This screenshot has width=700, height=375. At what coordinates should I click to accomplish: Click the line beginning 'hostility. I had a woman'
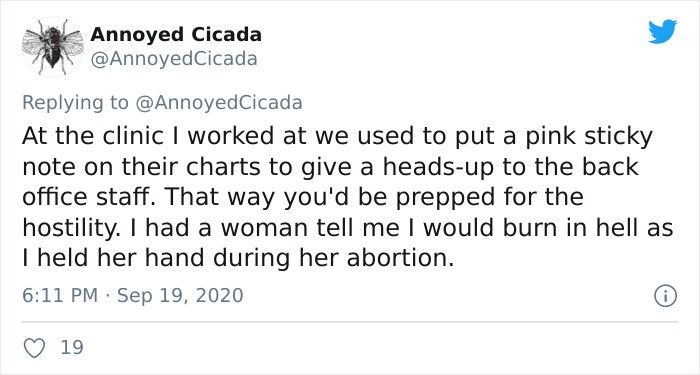(348, 228)
